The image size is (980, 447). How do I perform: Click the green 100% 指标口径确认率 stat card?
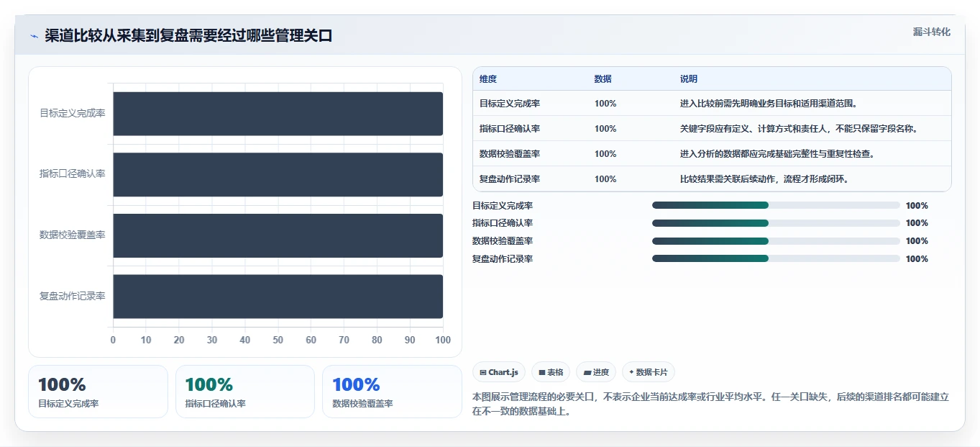pos(245,392)
